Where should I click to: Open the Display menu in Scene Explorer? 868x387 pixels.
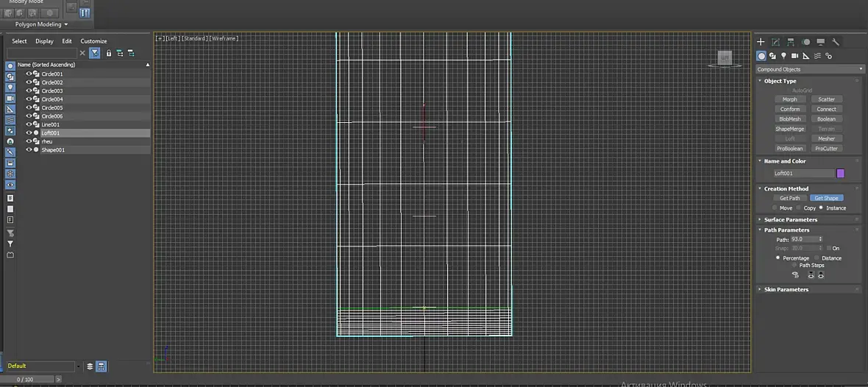pos(44,41)
